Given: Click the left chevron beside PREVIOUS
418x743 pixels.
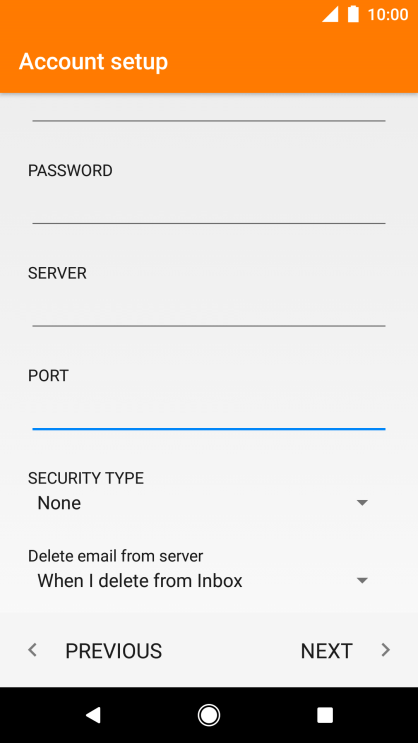Looking at the screenshot, I should [32, 650].
